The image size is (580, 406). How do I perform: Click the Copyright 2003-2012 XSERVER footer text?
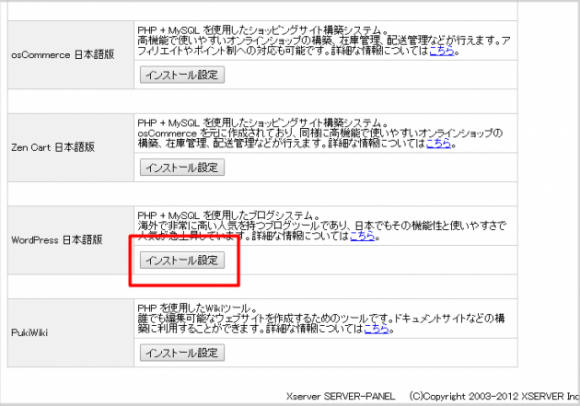(x=495, y=396)
